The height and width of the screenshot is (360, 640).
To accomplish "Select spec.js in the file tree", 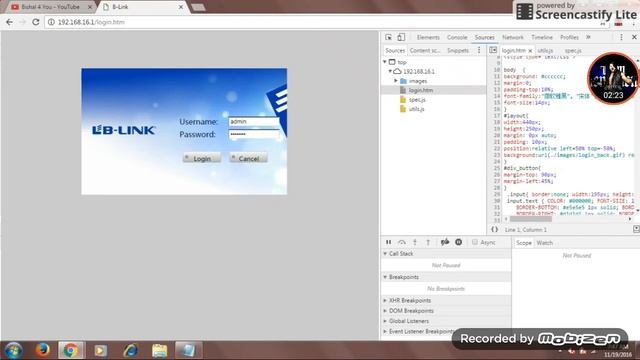I will click(417, 100).
